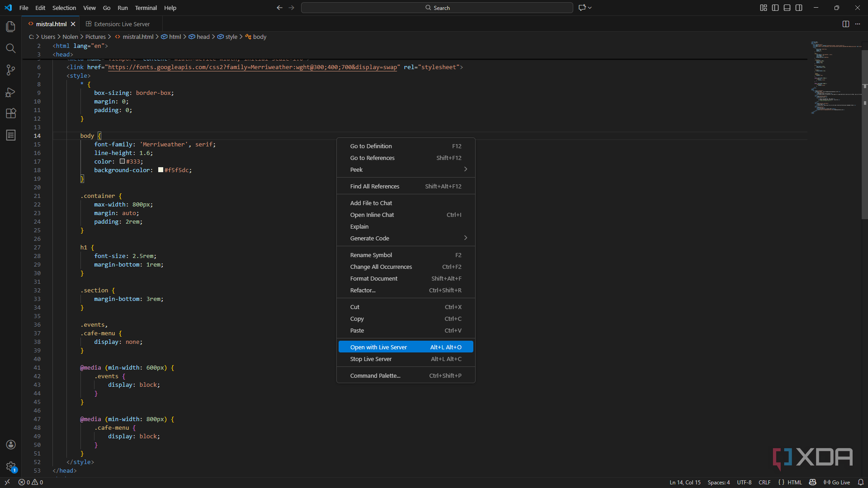Open the Explorer view in activity bar
The height and width of the screenshot is (488, 868).
[11, 27]
